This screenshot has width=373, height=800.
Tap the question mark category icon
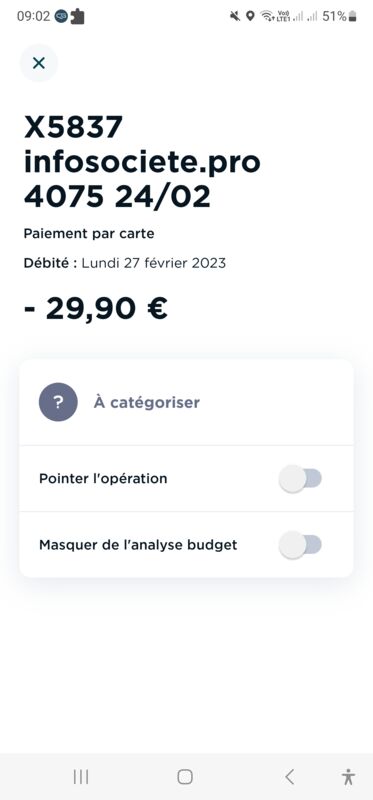click(58, 402)
